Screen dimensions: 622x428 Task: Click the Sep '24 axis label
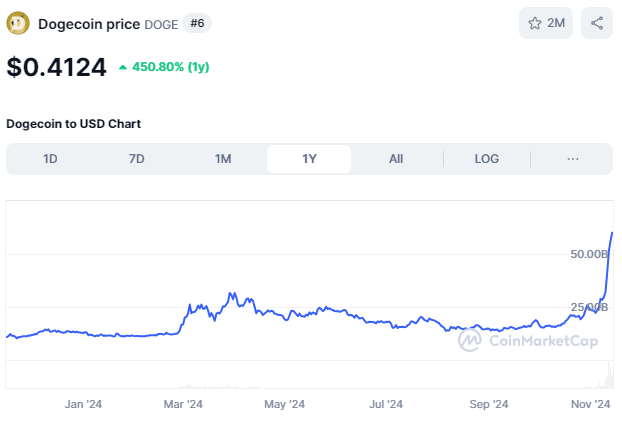(x=489, y=404)
